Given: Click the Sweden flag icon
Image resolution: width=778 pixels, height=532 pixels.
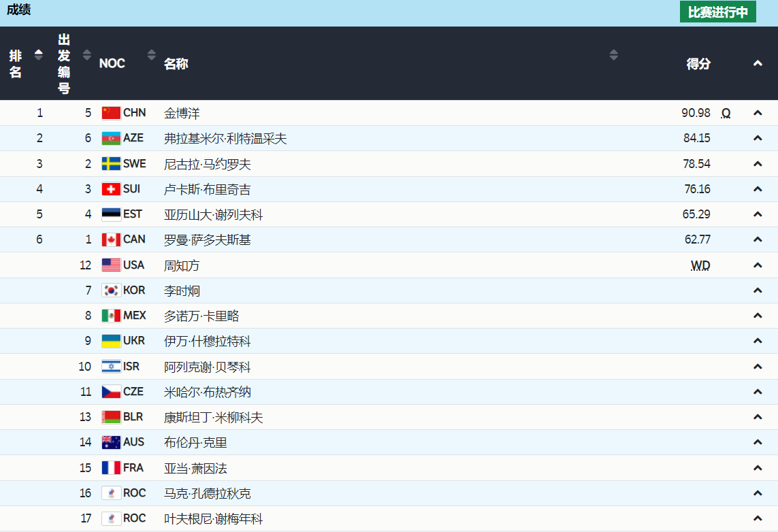Looking at the screenshot, I should pos(111,164).
